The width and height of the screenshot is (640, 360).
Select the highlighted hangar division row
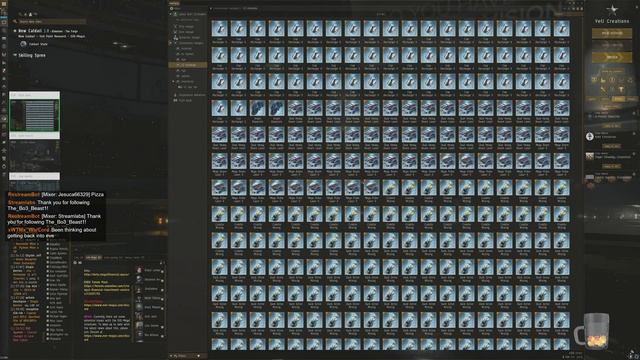tap(188, 65)
